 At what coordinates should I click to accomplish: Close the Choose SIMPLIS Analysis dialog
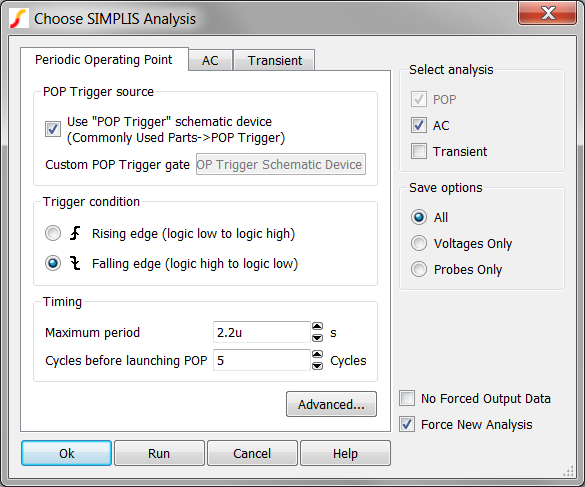pyautogui.click(x=547, y=13)
